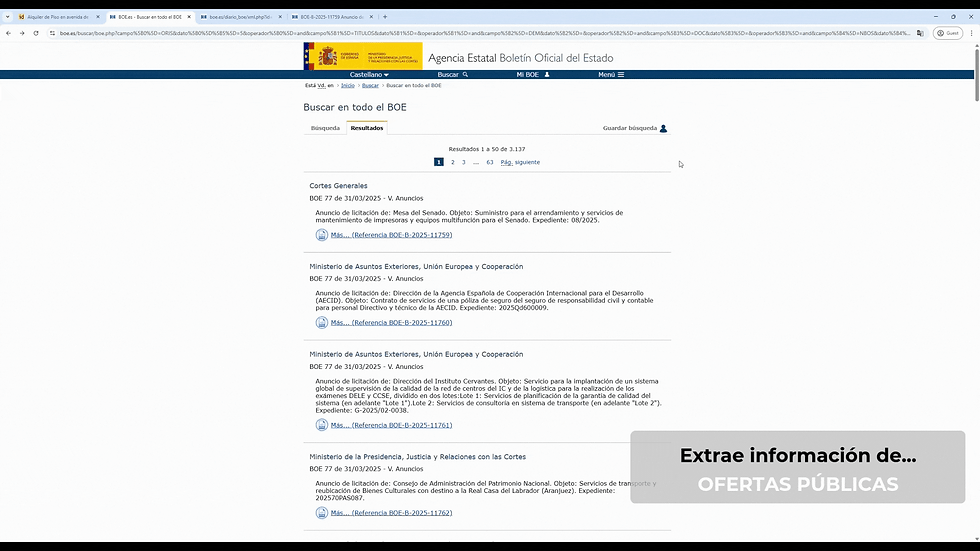Close the BOE.es Buscar en todo el BOE tab
Image resolution: width=980 pixels, height=551 pixels.
click(189, 17)
